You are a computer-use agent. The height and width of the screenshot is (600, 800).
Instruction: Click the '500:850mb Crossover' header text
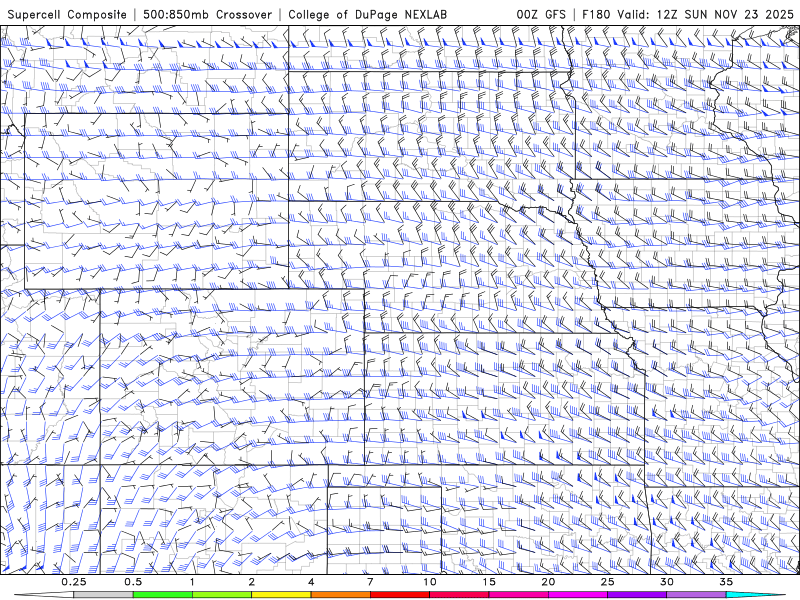(208, 14)
